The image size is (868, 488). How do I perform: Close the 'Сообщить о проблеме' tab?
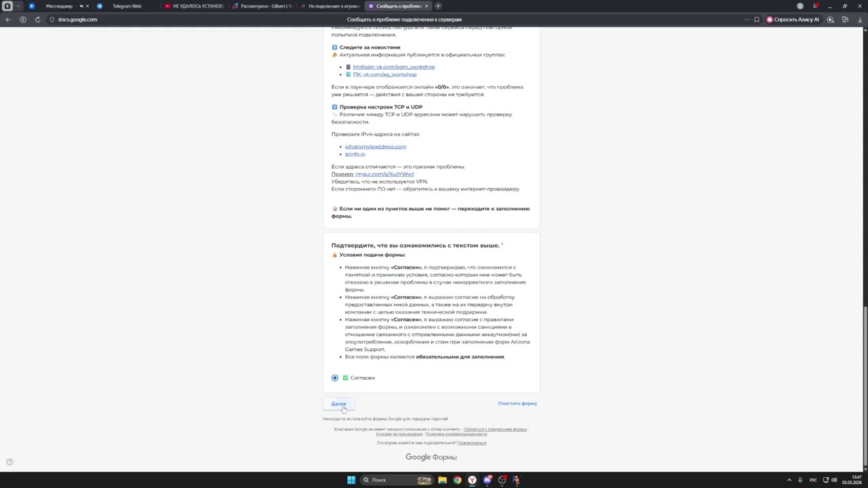click(x=427, y=6)
